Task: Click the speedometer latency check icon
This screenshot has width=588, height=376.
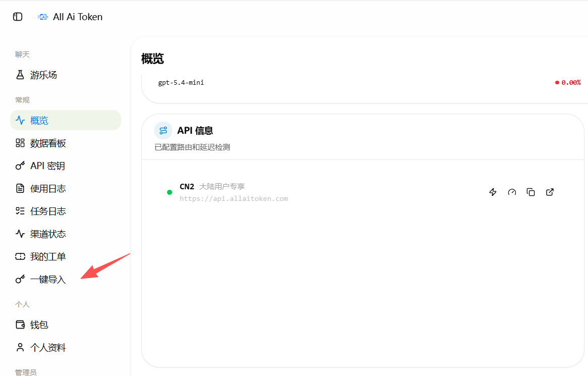Action: (512, 192)
